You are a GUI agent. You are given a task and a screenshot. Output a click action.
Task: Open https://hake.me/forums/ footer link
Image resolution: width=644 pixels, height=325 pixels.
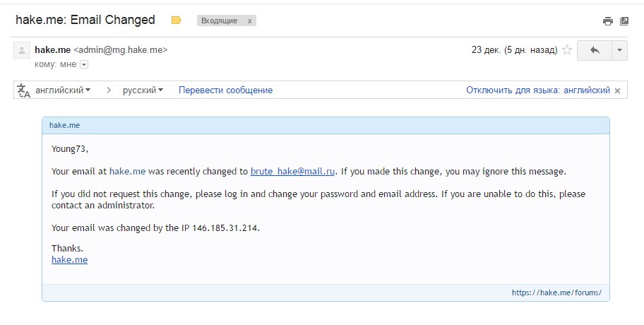tap(556, 292)
